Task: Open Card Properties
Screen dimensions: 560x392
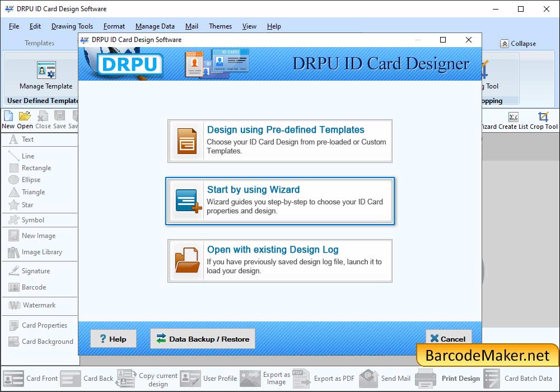Action: tap(38, 325)
